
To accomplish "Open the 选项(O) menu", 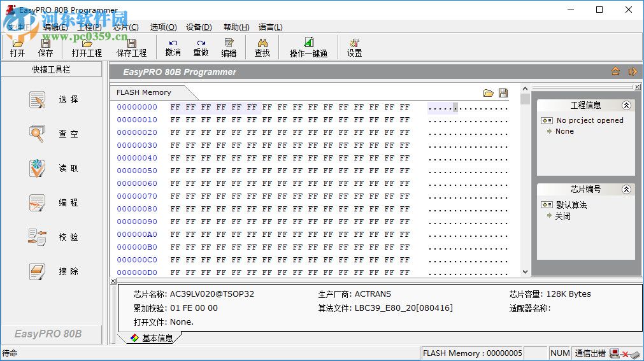I will click(163, 27).
